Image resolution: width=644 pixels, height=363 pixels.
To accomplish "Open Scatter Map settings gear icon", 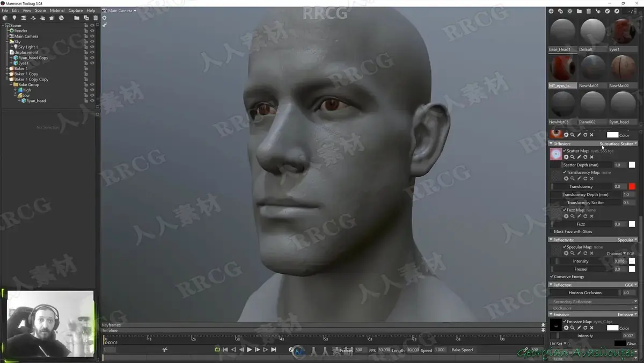I will click(x=566, y=157).
